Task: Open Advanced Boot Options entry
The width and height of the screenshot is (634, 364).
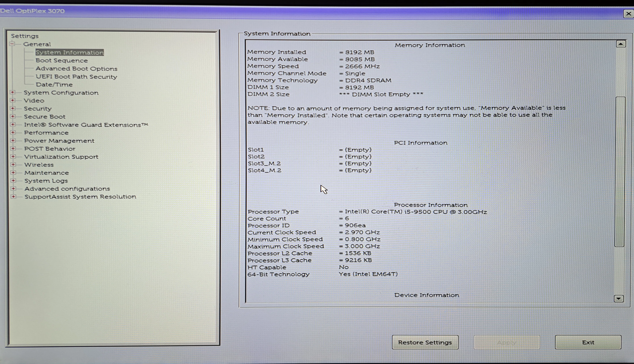Action: click(x=76, y=68)
